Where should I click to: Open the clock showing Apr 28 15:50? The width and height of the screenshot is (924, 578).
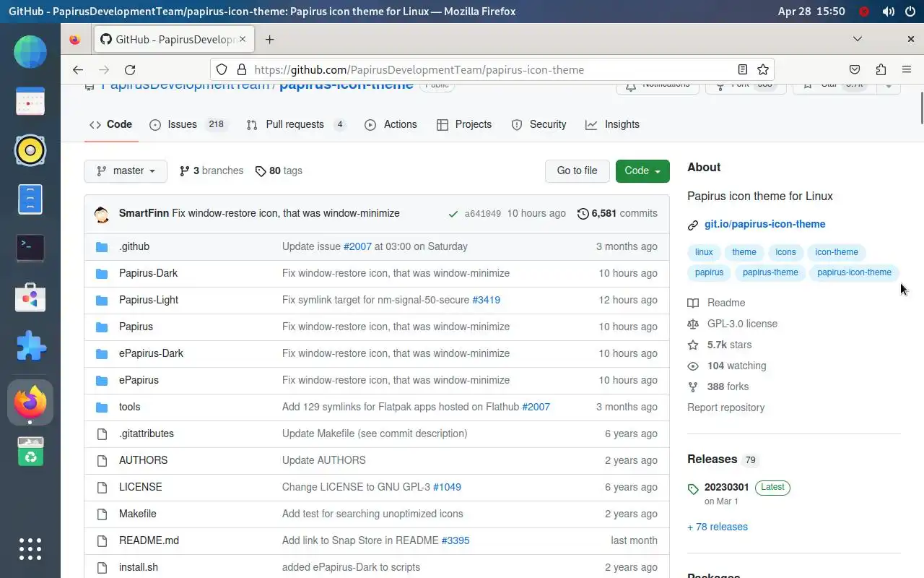click(x=811, y=12)
